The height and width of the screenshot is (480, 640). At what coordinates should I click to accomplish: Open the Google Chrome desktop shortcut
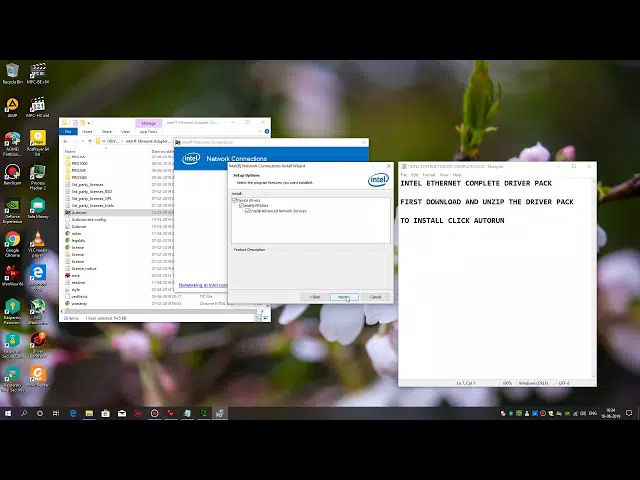tap(12, 244)
